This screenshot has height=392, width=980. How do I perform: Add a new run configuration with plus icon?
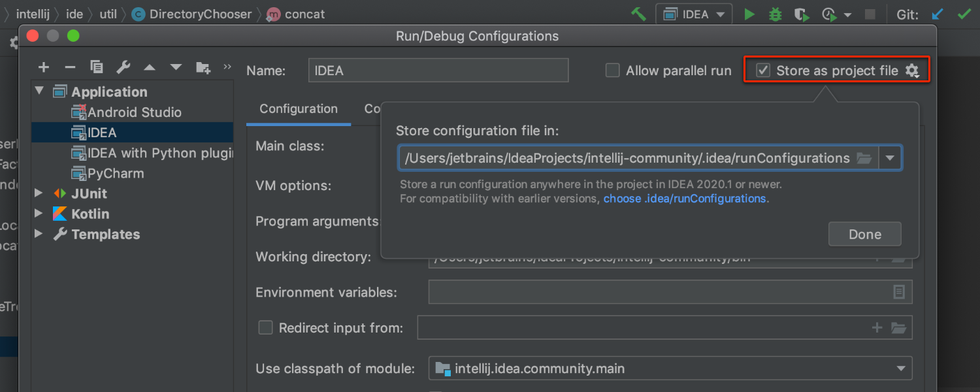click(43, 67)
